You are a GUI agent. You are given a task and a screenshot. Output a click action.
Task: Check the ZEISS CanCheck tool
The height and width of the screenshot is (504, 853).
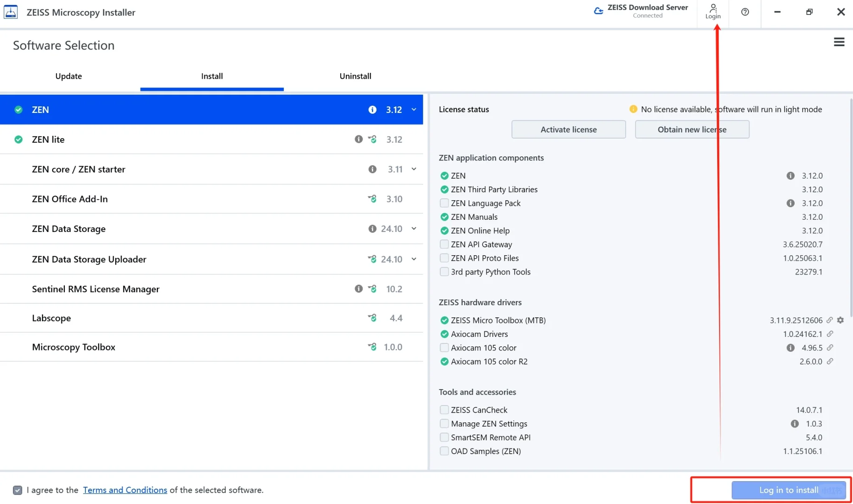[444, 410]
